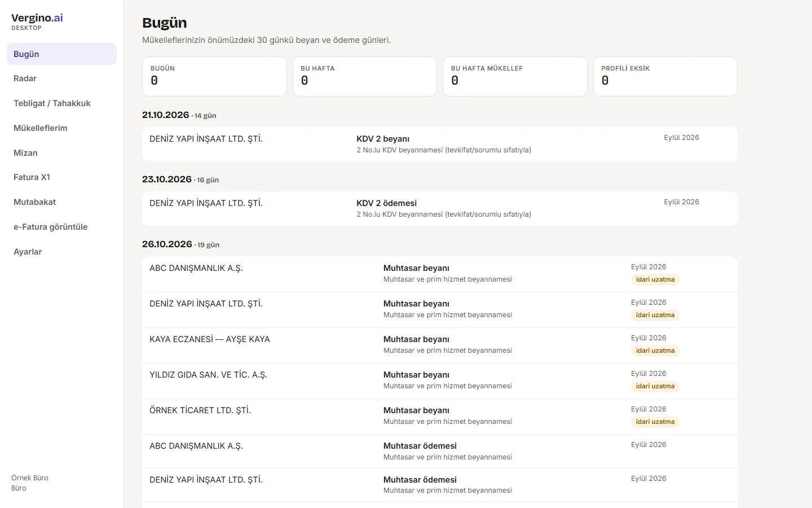Viewport: 812px width, 508px height.
Task: Go to Radar in the sidebar
Action: click(x=61, y=78)
